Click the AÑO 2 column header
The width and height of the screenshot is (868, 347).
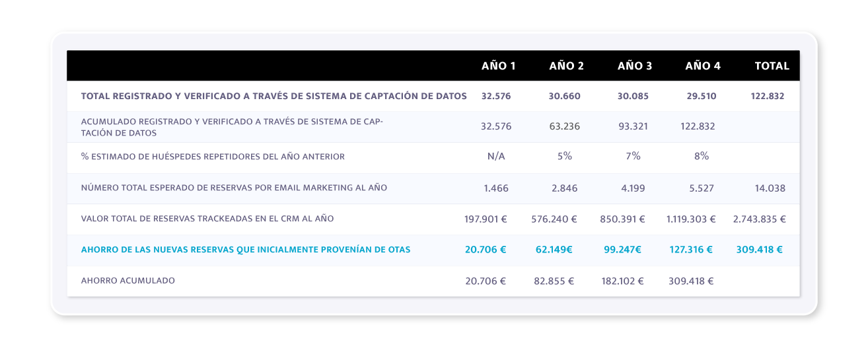click(x=566, y=66)
